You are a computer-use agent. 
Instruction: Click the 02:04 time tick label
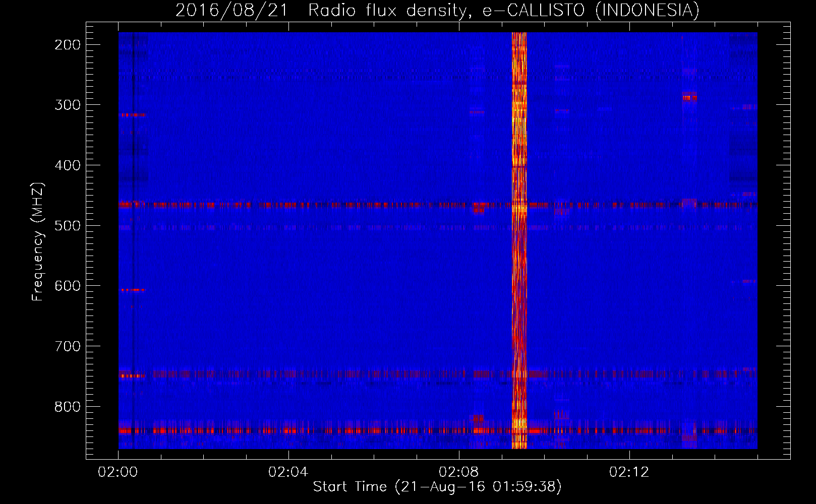point(288,472)
